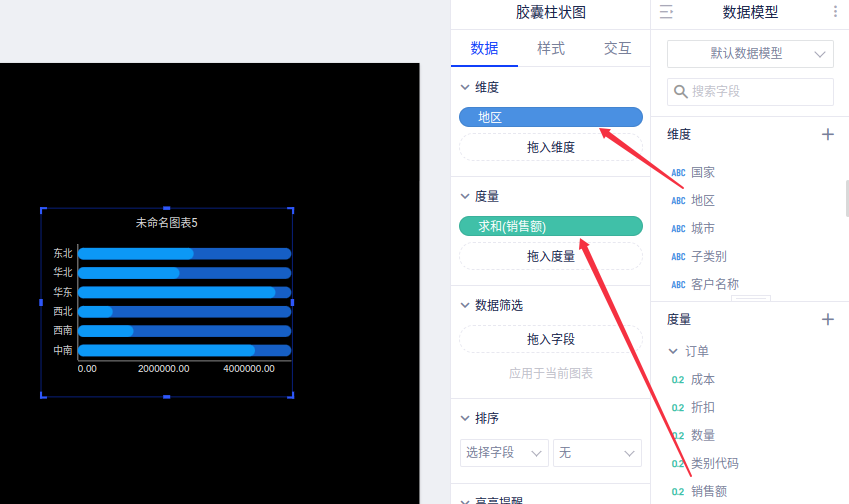Collapse the 维度 section in data tab
This screenshot has height=504, width=849.
[x=465, y=88]
